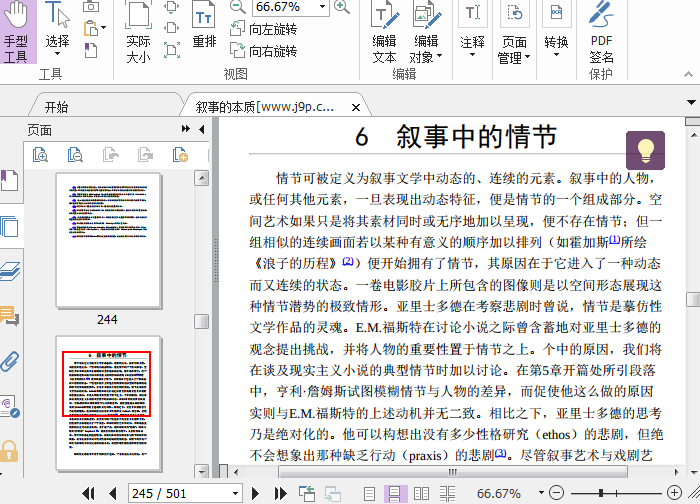Open the page number dropdown arrow
This screenshot has height=504, width=700.
(x=236, y=493)
